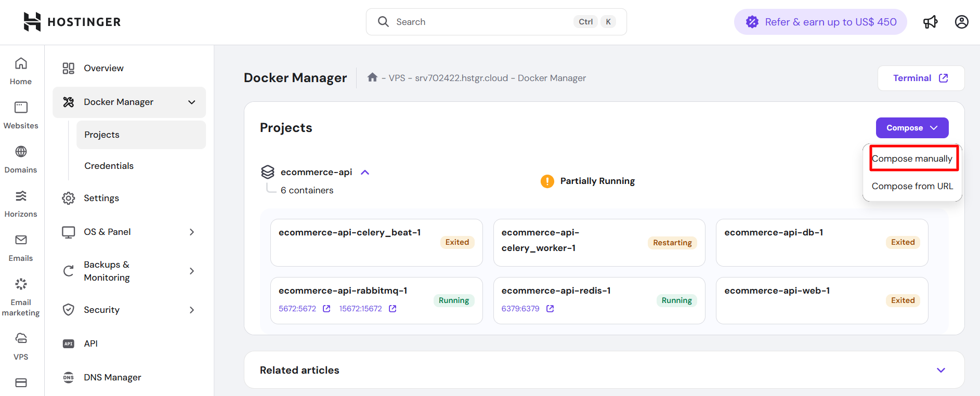Open ecommerce-api-celery_worker-1 container card
This screenshot has height=396, width=980.
tap(599, 243)
